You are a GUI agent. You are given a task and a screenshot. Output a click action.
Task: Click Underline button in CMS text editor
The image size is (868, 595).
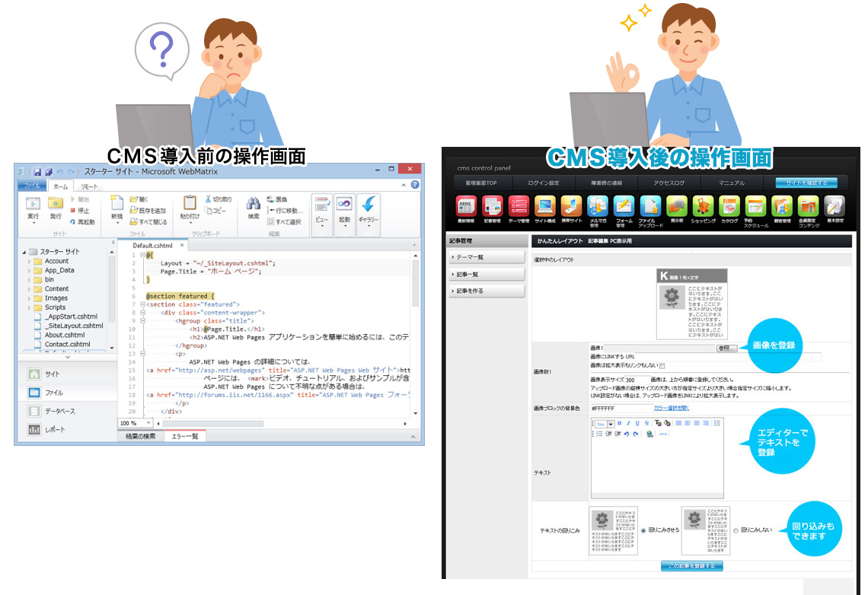637,423
